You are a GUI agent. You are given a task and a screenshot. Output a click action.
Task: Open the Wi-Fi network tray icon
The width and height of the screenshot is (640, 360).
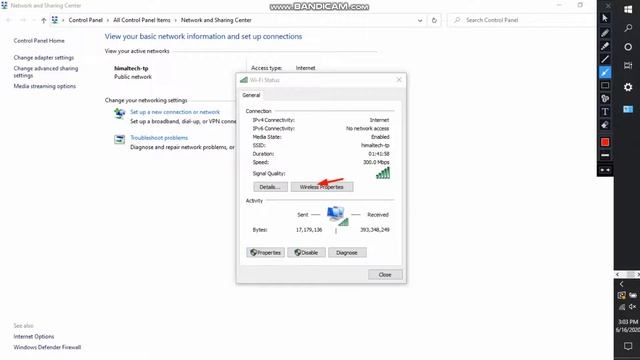(x=622, y=307)
